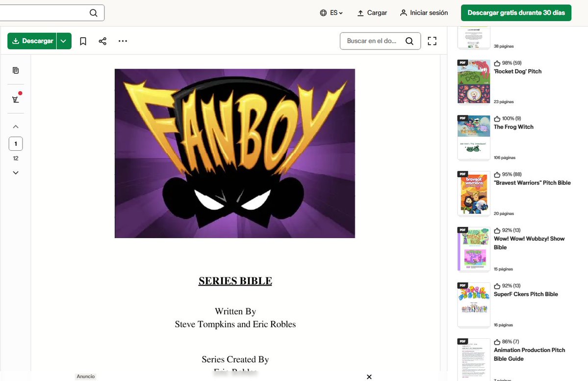The height and width of the screenshot is (381, 588).
Task: Click the Buscar en el documento field
Action: pos(380,41)
